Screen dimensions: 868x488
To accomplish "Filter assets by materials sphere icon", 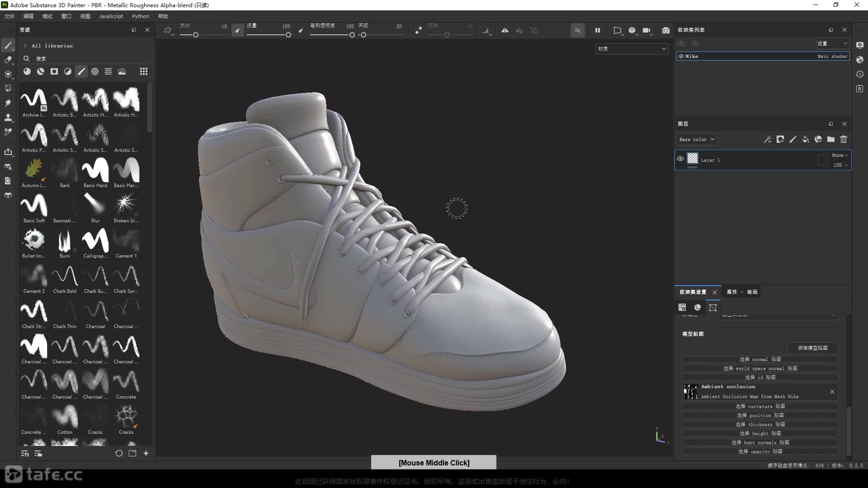I will coord(27,71).
